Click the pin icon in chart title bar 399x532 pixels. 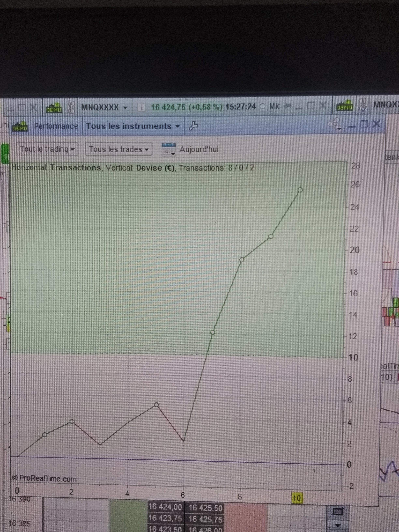coord(287,106)
